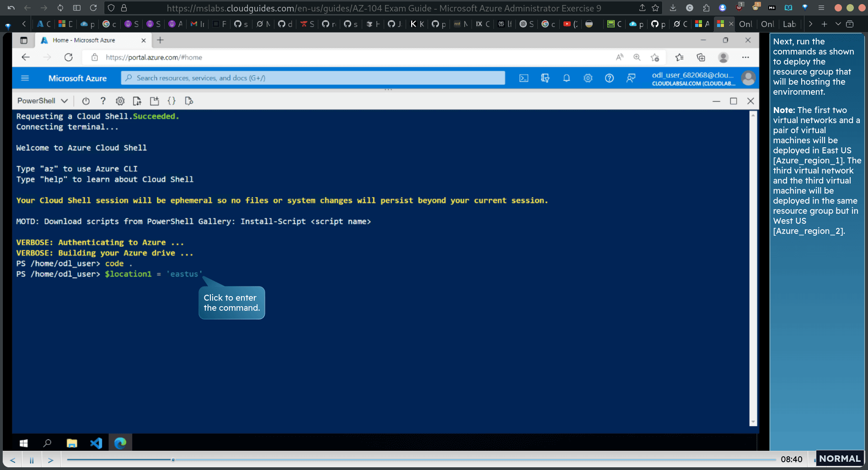Open Azure portal settings gear
Screen dimensions: 868x470
tap(588, 78)
